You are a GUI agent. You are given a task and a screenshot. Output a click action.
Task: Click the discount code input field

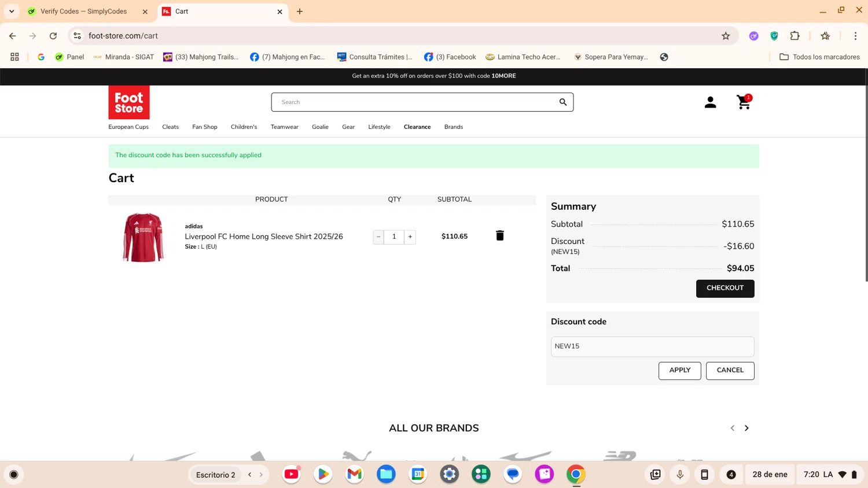(652, 346)
